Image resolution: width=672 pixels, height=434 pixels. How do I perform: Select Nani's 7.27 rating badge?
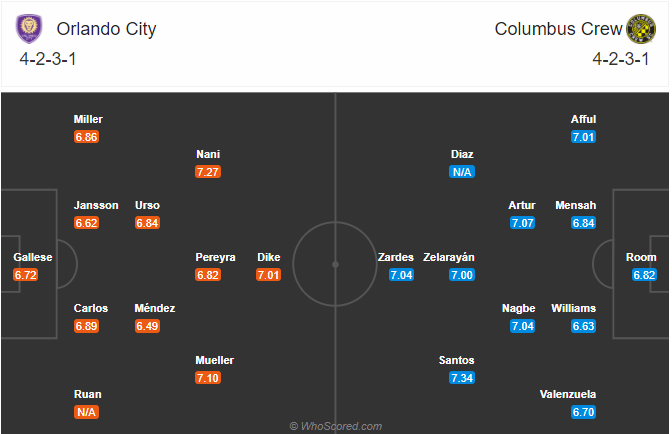[x=208, y=172]
